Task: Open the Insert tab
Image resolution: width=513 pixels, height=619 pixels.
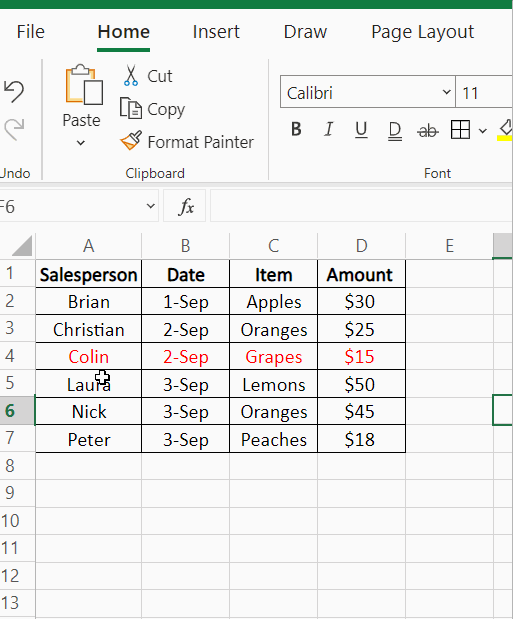Action: pyautogui.click(x=216, y=32)
